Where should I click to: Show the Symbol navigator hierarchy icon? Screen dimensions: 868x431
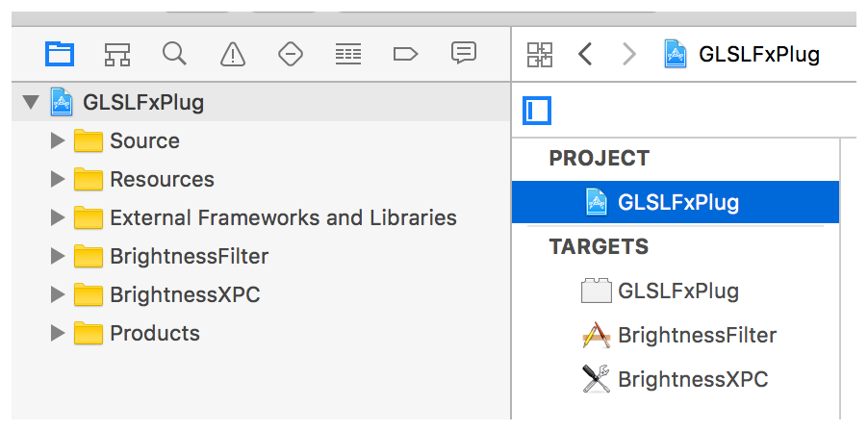tap(117, 54)
